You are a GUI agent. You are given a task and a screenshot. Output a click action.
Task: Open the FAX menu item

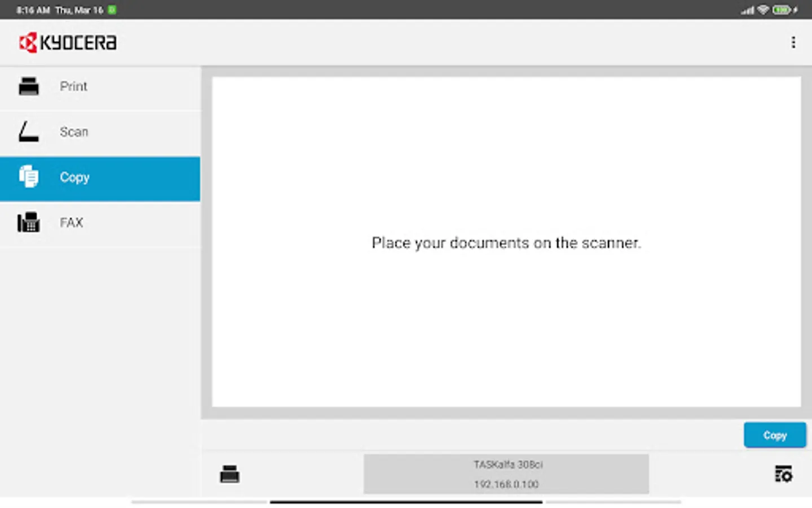click(x=100, y=224)
